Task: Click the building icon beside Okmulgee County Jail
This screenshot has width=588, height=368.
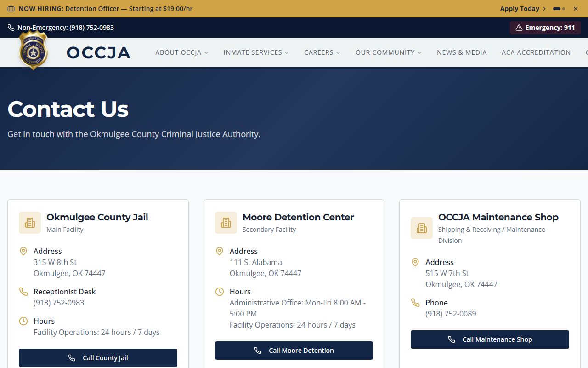Action: point(30,223)
